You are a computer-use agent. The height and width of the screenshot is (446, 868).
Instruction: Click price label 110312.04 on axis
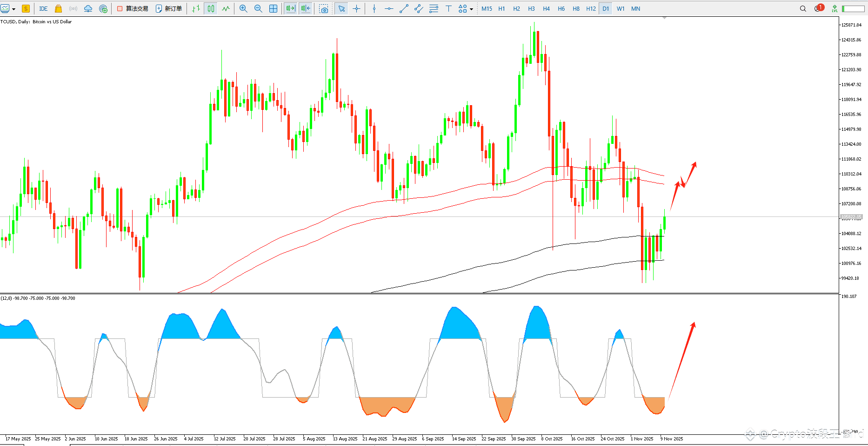(851, 174)
